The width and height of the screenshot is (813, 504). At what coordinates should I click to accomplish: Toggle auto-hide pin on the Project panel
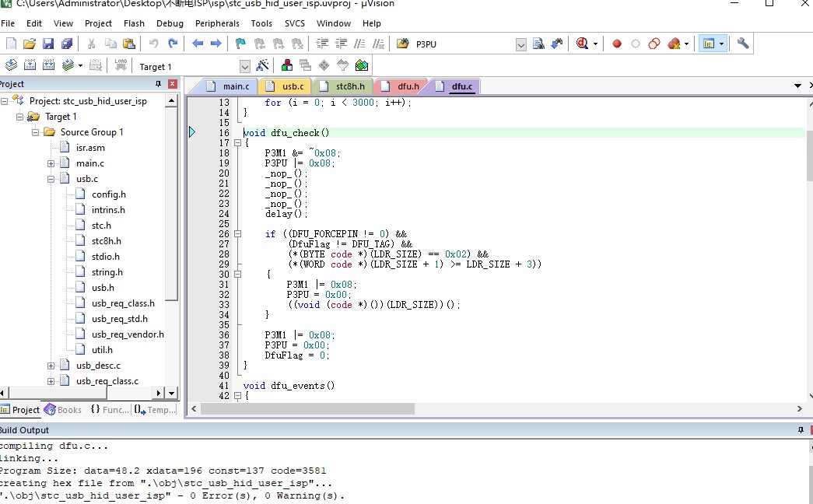tap(158, 84)
